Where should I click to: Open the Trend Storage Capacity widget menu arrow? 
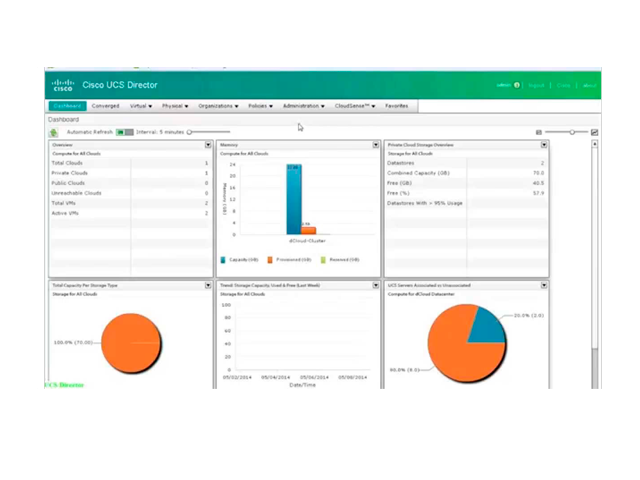(x=376, y=285)
